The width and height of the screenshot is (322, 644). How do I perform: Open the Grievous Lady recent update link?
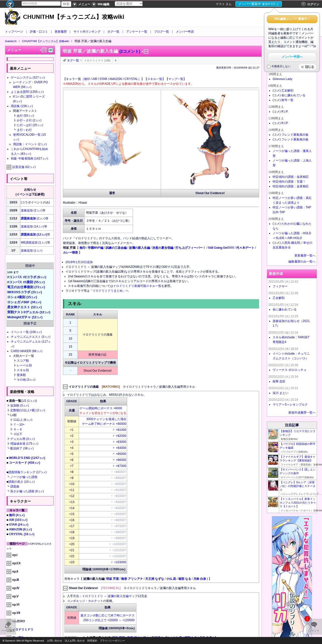(x=282, y=79)
